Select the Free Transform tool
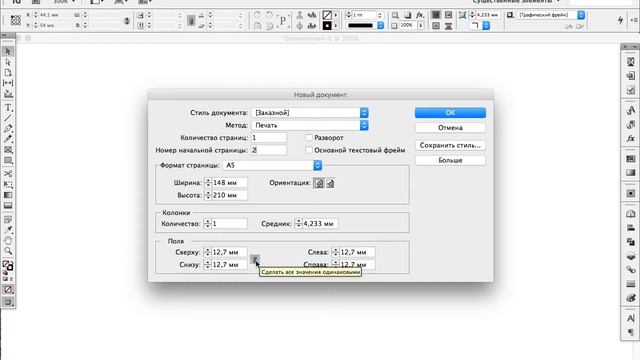This screenshot has height=360, width=640. click(x=8, y=184)
